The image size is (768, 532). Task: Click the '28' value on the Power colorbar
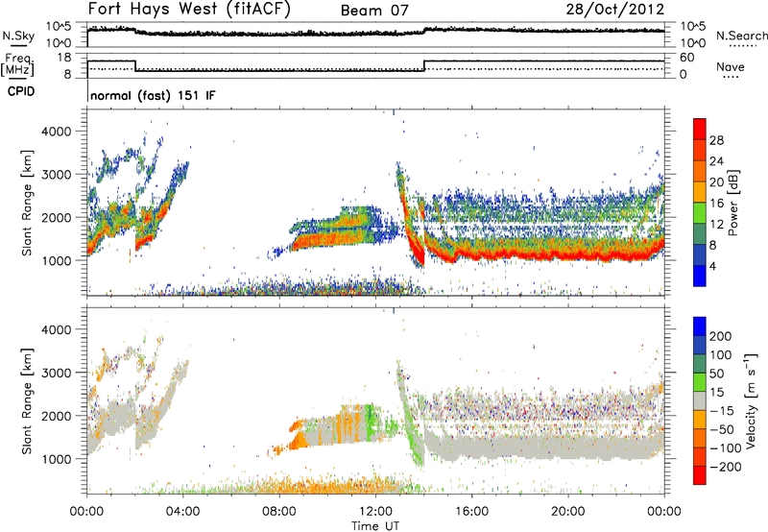tap(716, 140)
